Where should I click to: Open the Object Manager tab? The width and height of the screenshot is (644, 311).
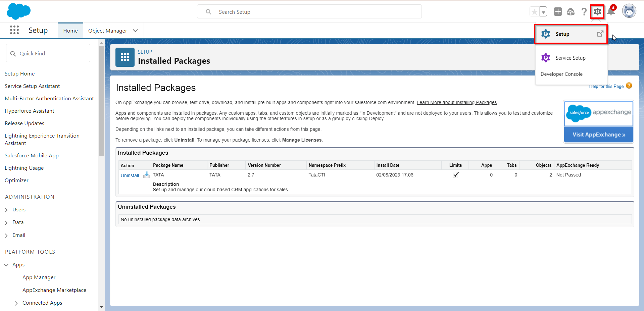[108, 31]
